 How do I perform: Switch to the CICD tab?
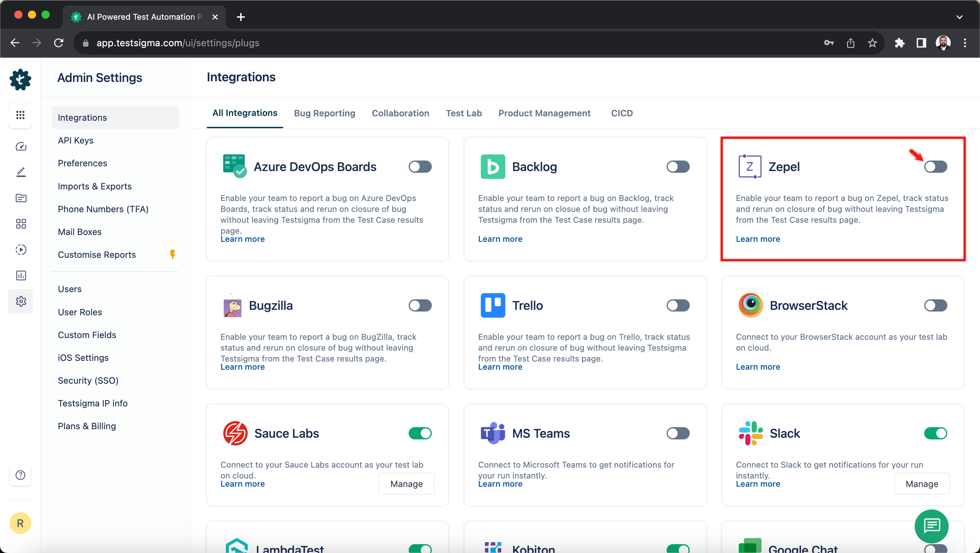[622, 113]
